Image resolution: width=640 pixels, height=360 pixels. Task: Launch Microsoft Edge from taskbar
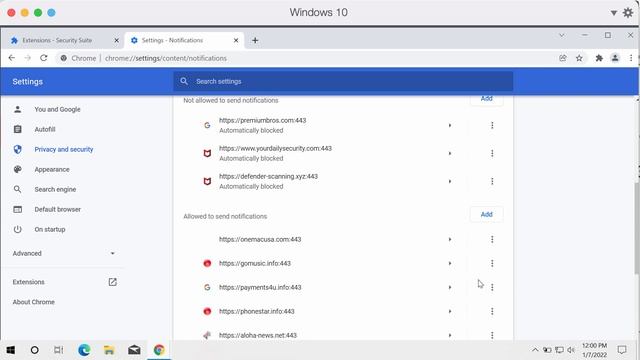pos(84,350)
